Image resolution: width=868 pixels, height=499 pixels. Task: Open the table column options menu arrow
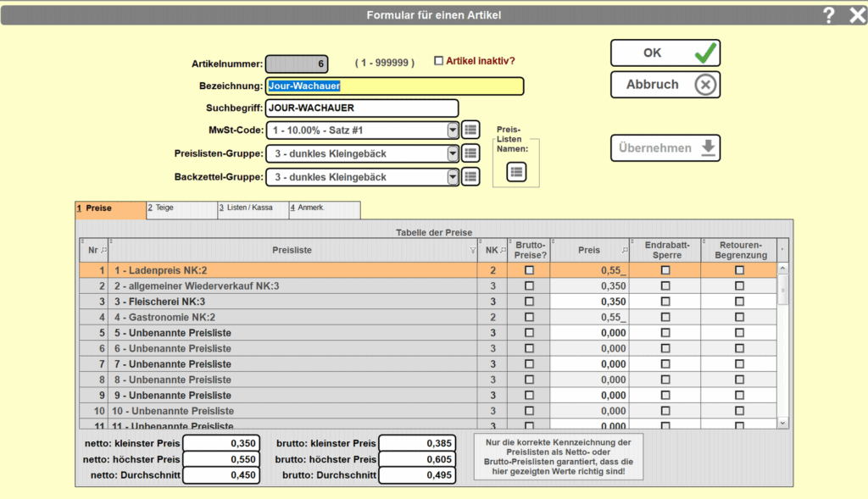(x=782, y=250)
